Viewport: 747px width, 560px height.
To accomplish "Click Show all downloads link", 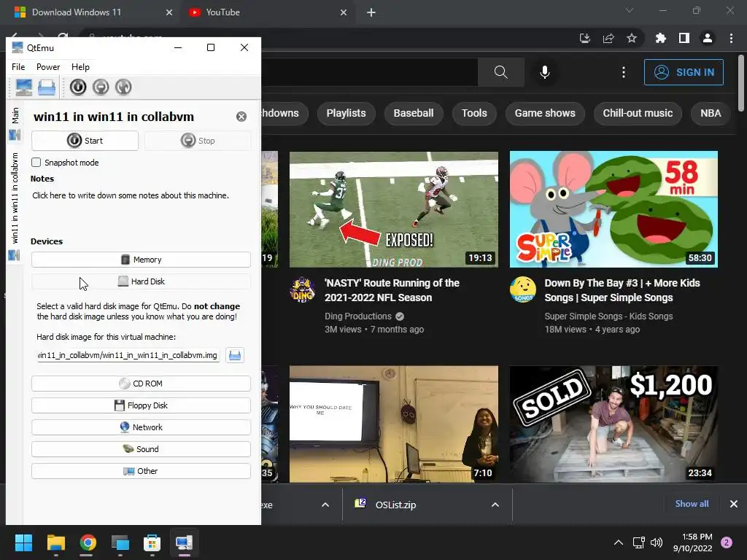I will point(692,504).
